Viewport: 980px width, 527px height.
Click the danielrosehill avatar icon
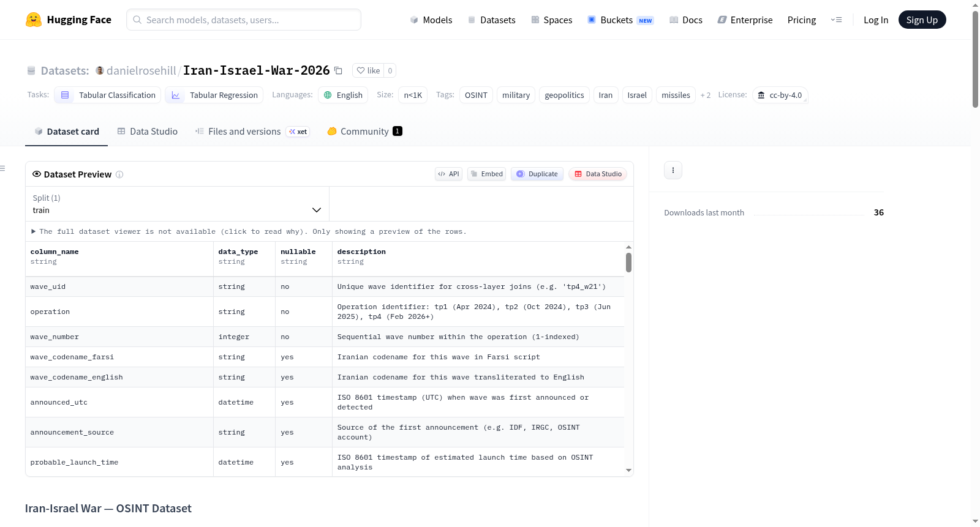pos(100,70)
